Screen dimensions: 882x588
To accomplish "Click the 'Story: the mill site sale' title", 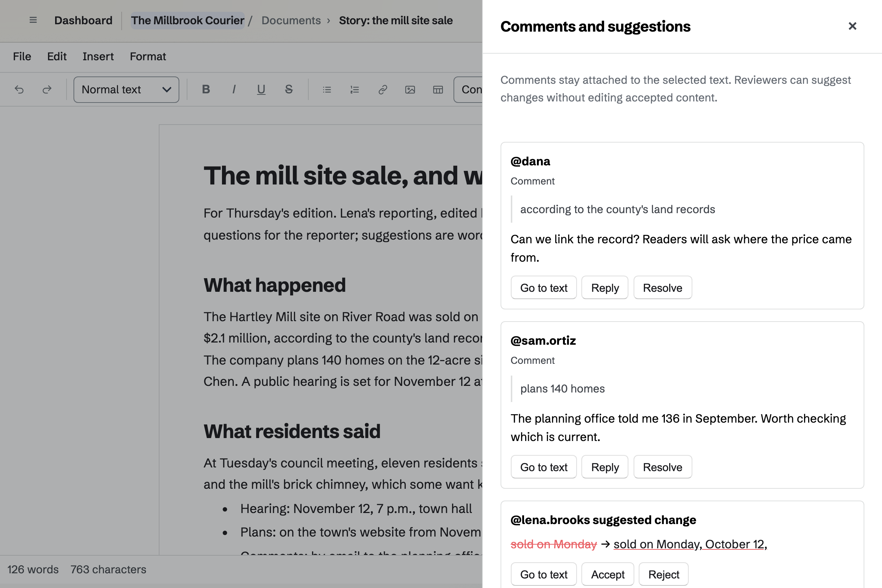I will coord(396,20).
